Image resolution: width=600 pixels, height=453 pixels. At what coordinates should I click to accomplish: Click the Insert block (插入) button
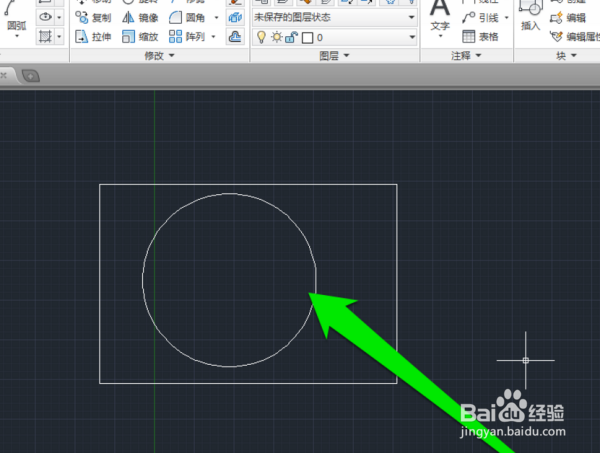(x=530, y=15)
